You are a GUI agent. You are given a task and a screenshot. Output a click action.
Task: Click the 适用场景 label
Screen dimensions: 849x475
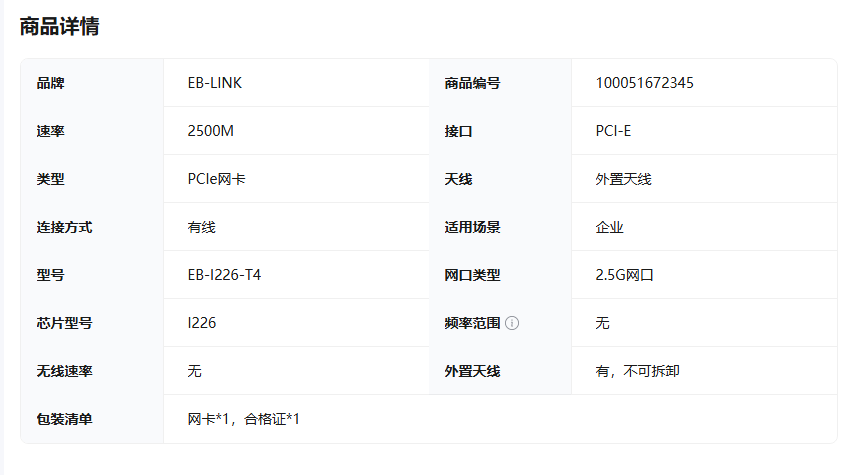tap(472, 227)
